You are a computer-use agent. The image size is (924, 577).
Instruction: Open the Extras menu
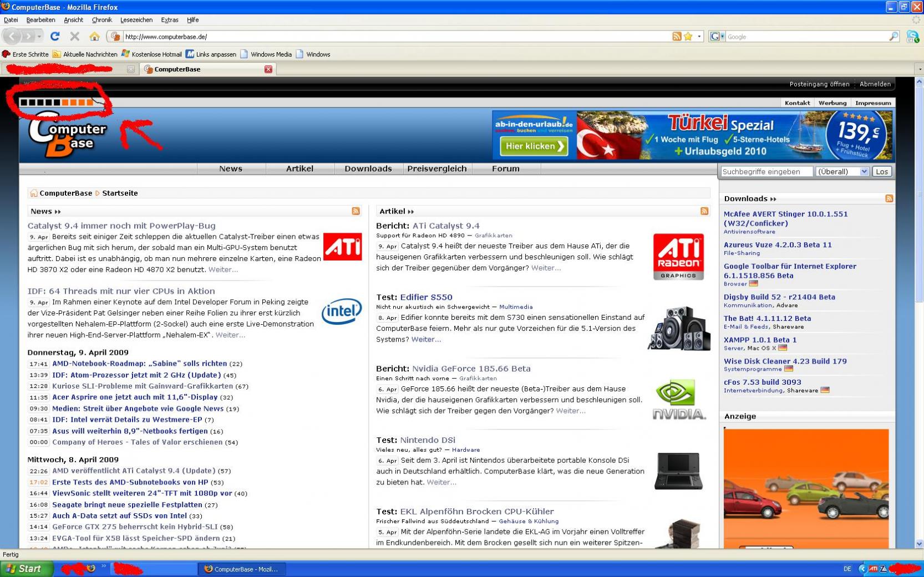(x=170, y=20)
